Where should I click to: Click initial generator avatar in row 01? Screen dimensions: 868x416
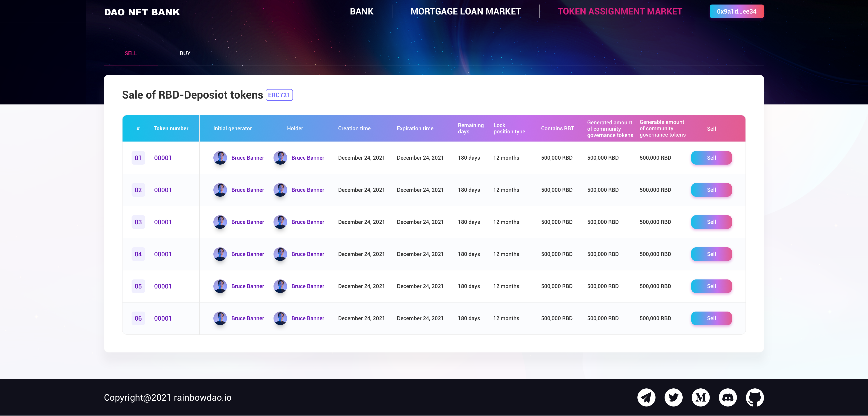click(220, 158)
